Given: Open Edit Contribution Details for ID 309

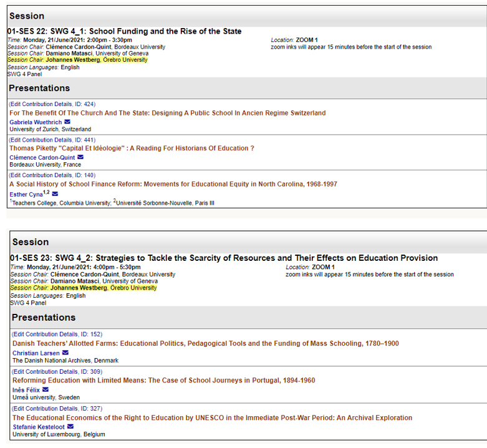Looking at the screenshot, I should click(57, 372).
